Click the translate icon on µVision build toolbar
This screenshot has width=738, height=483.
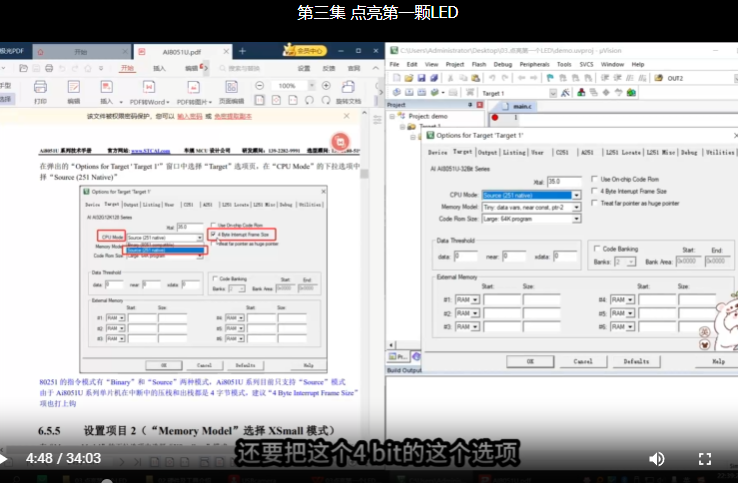(x=397, y=93)
